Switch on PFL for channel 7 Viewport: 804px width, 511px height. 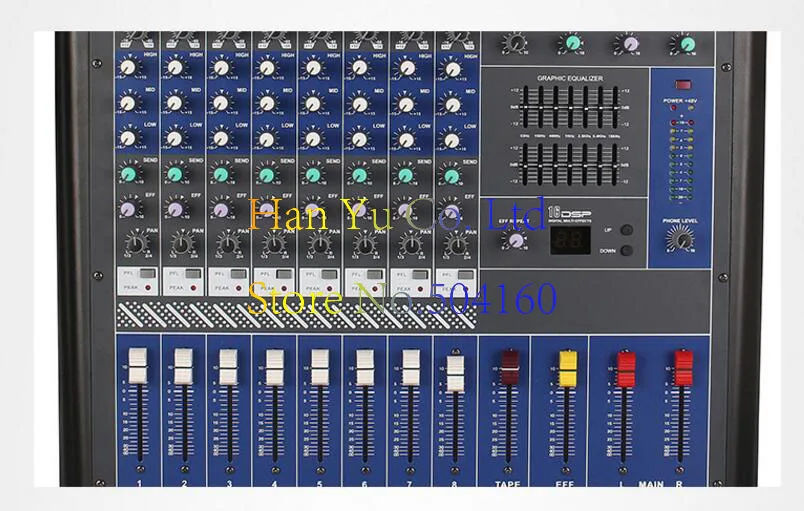coord(420,274)
